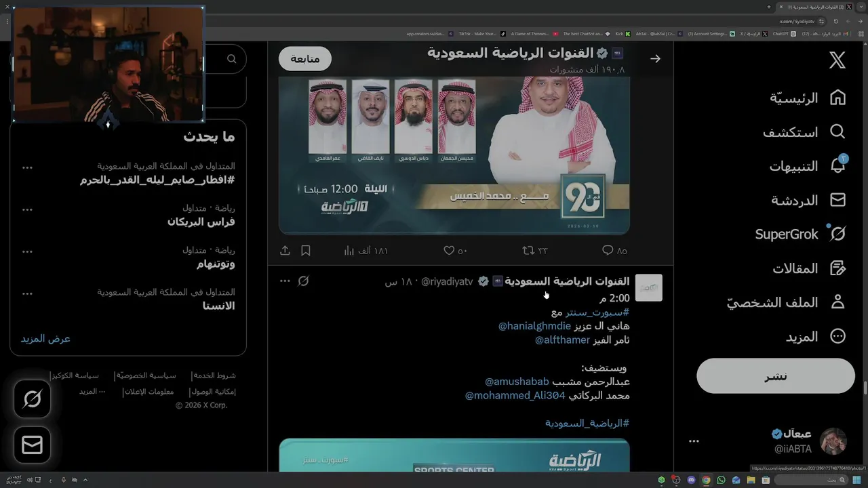
Task: Open الملف الشخصيّ profile in sidebar
Action: point(787,302)
